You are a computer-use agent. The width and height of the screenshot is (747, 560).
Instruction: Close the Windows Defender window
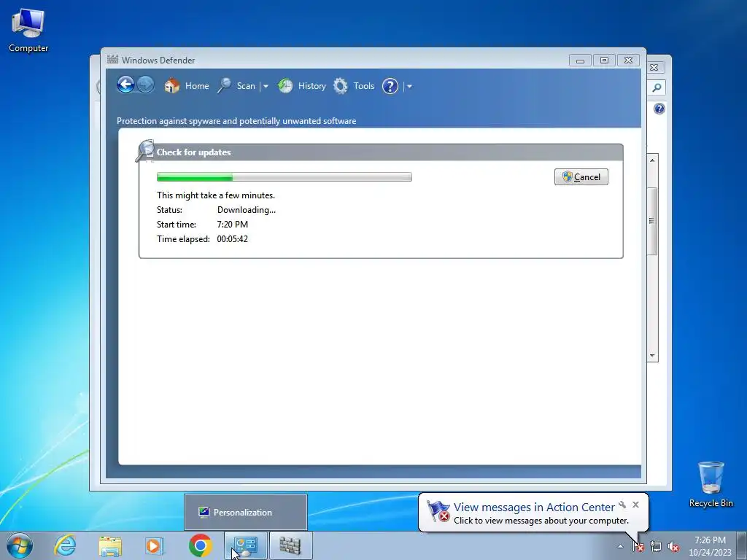tap(628, 61)
